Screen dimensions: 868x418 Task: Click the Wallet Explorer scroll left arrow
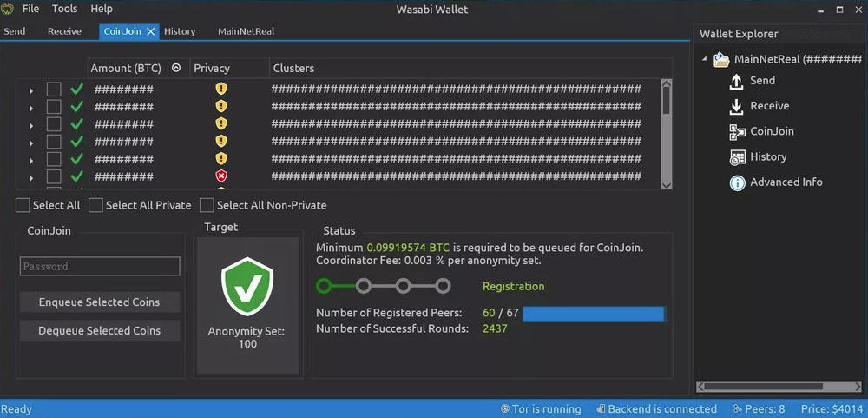coord(700,387)
